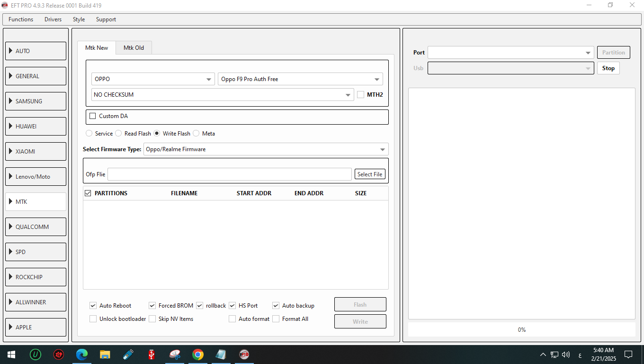
Task: Expand the XIAOMI sidebar section
Action: point(36,151)
